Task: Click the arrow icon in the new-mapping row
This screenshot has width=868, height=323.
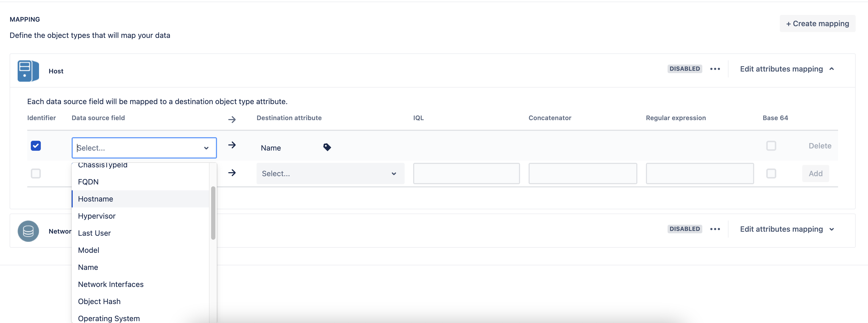Action: (232, 173)
